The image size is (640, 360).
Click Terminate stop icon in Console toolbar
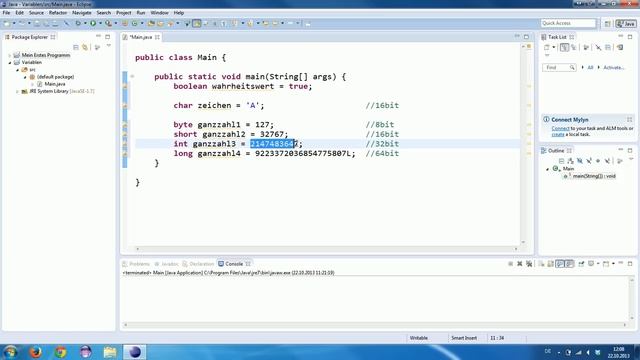pyautogui.click(x=510, y=264)
